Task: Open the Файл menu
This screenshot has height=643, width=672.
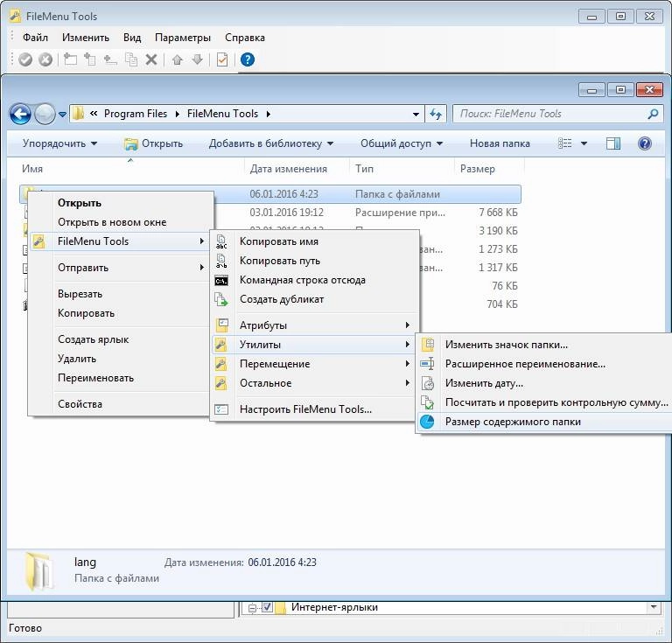Action: tap(35, 38)
